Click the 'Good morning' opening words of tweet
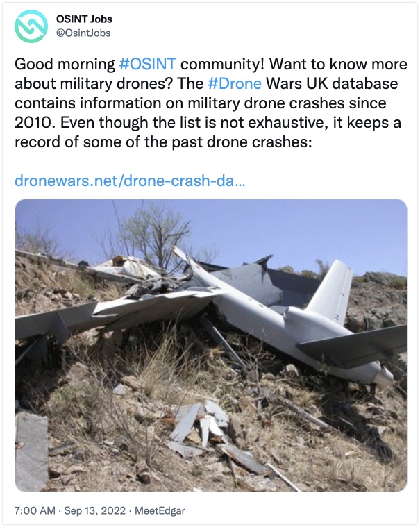 65,64
